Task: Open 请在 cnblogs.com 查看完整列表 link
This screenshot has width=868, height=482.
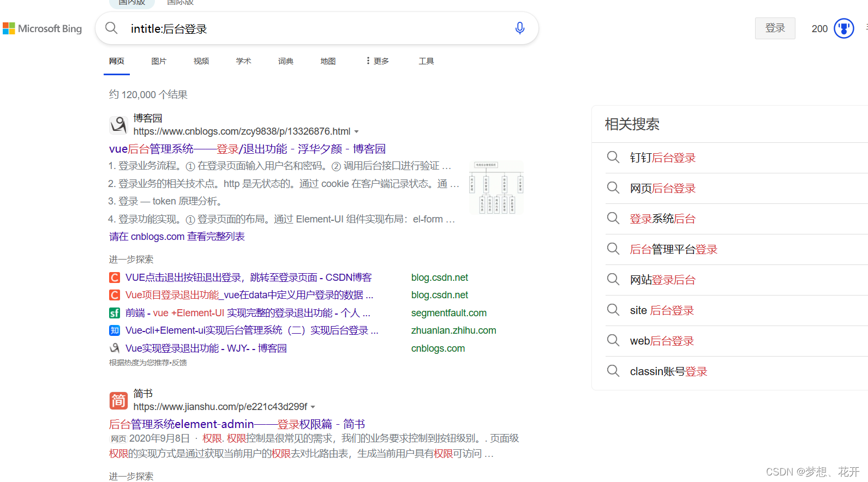Action: point(177,237)
